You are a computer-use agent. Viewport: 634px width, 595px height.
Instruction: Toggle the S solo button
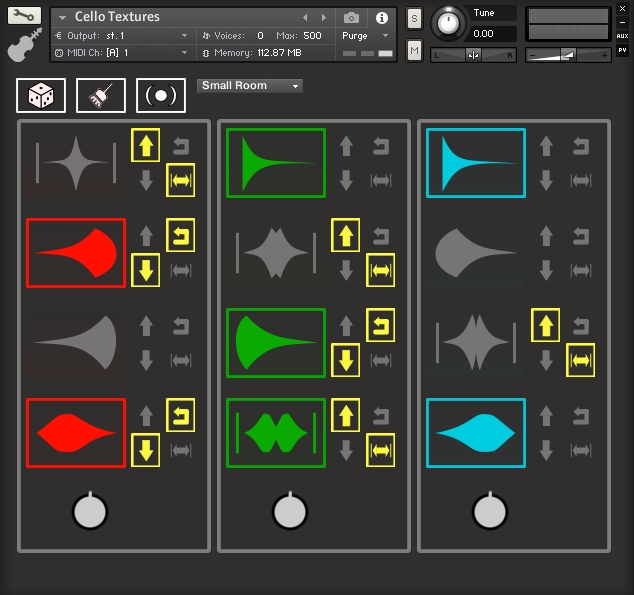point(414,19)
